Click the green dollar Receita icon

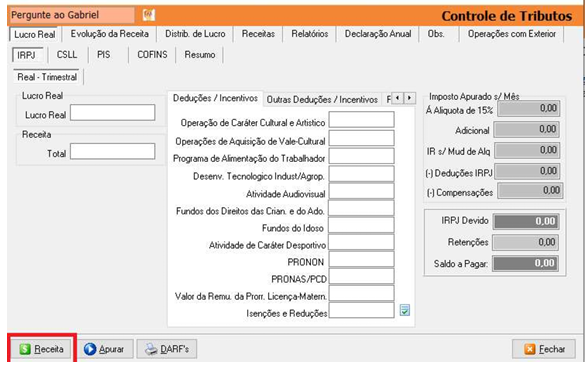25,349
